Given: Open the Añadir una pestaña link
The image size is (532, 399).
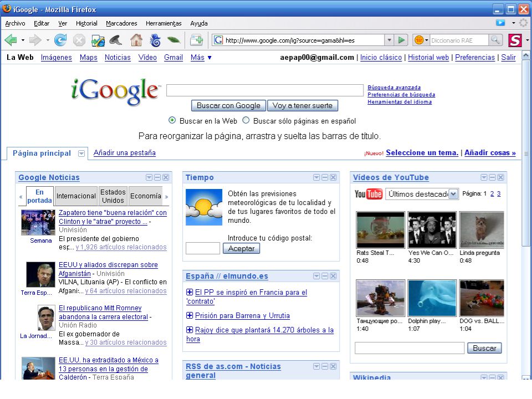Looking at the screenshot, I should 125,153.
